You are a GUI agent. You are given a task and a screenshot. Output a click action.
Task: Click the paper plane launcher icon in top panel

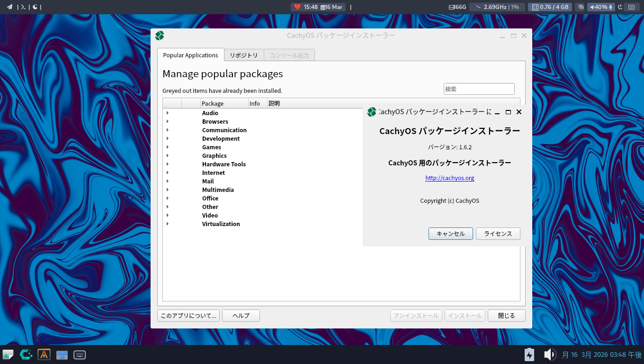(x=9, y=7)
